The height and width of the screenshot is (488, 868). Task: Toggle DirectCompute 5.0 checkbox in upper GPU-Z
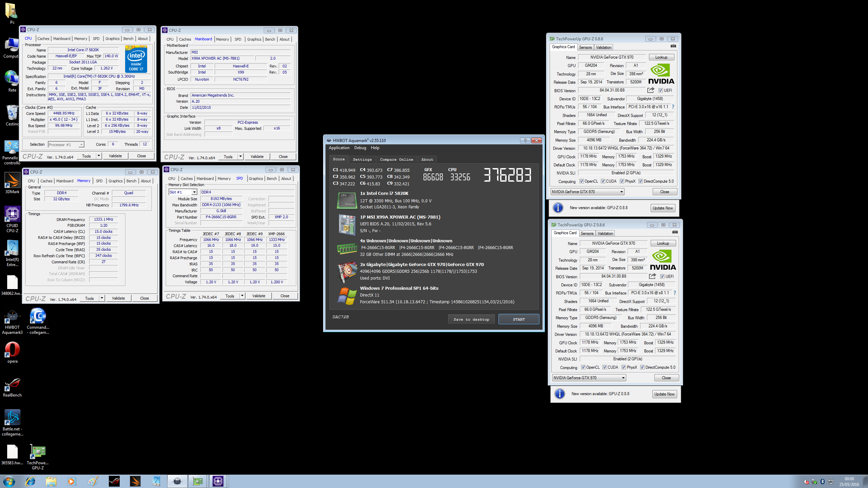coord(640,181)
